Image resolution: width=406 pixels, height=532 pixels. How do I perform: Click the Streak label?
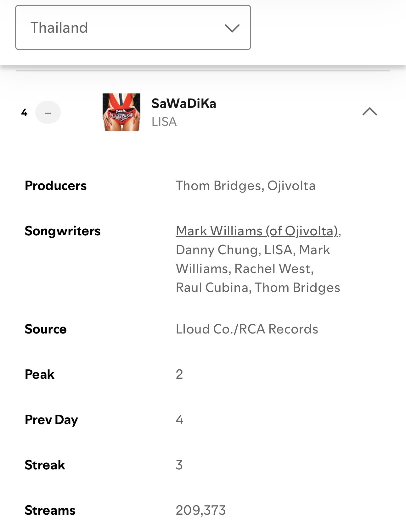[x=45, y=465]
